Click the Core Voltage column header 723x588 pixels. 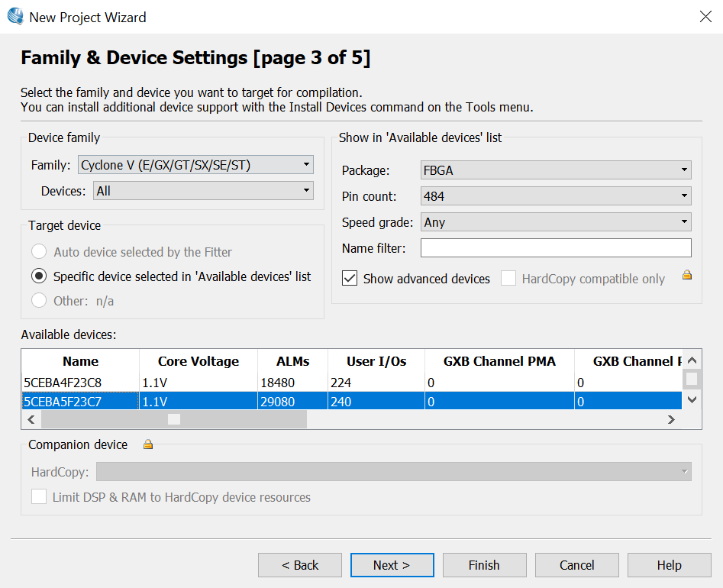(x=199, y=361)
